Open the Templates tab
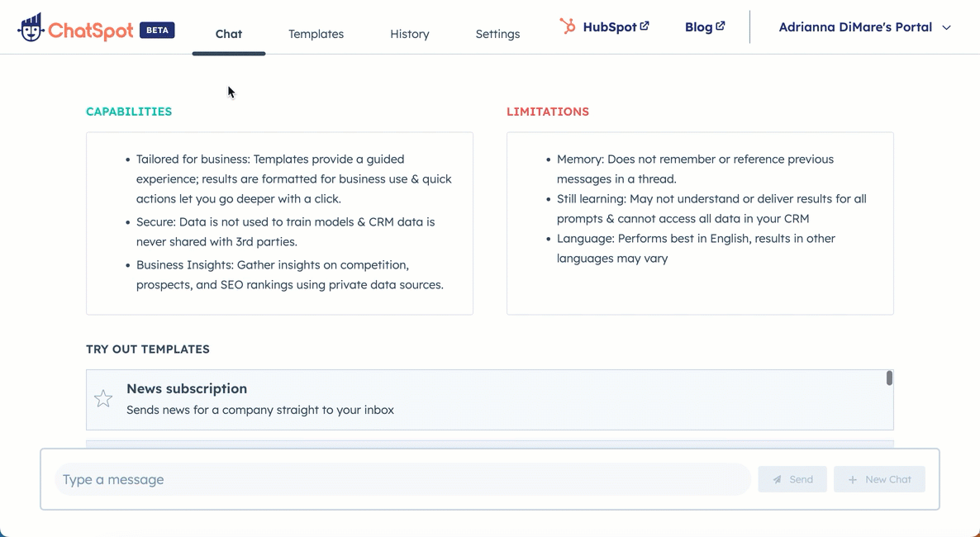 [x=316, y=34]
